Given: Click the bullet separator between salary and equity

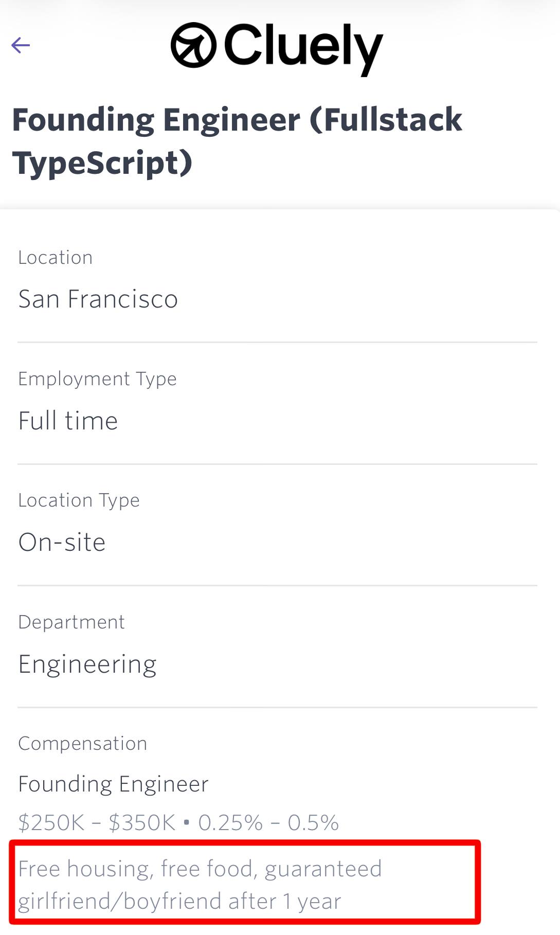Looking at the screenshot, I should [x=187, y=822].
